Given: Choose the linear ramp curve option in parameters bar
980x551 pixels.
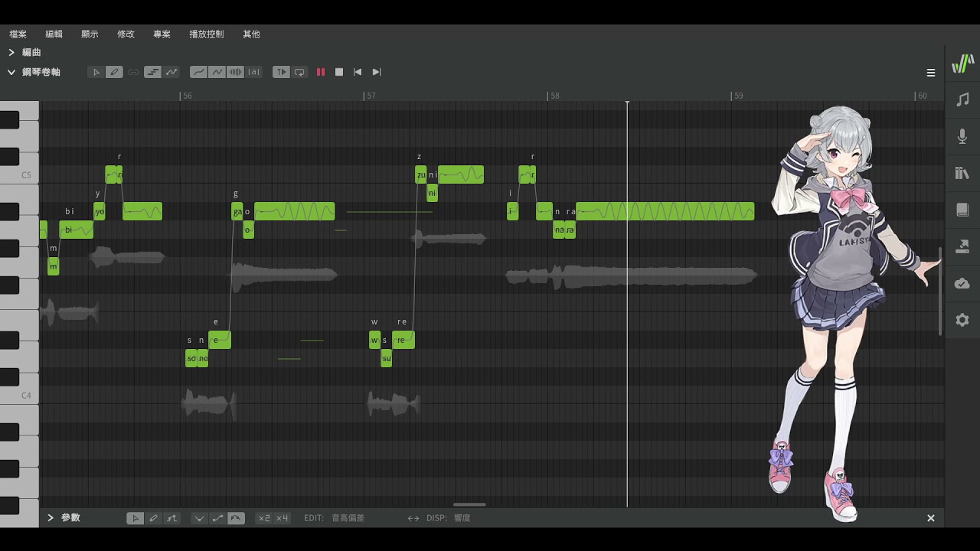Looking at the screenshot, I should coord(217,518).
